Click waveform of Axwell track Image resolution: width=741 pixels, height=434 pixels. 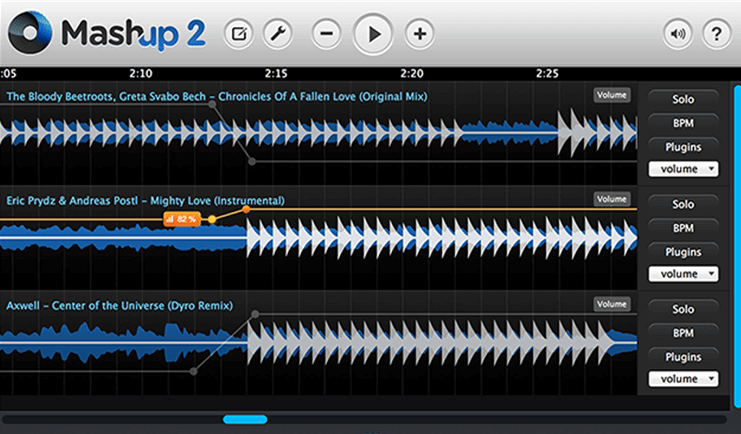[319, 343]
